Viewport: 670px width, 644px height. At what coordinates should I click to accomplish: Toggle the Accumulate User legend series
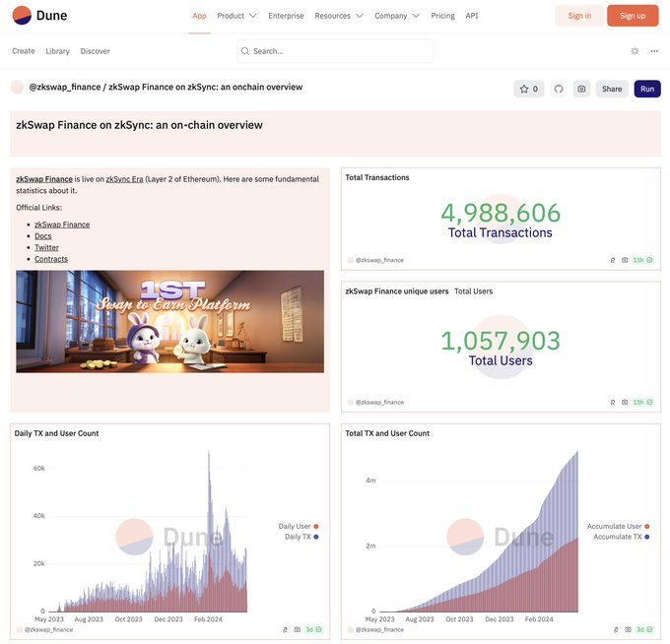click(x=618, y=526)
